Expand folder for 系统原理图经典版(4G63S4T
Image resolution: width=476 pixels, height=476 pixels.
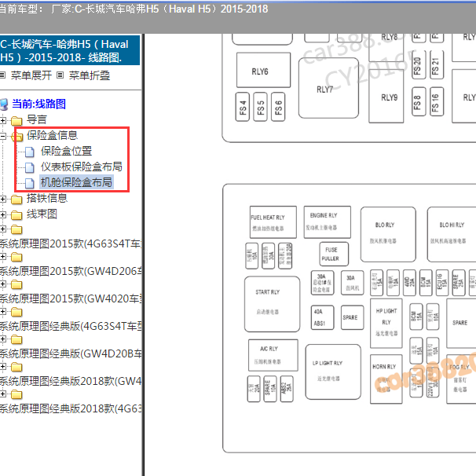click(x=2, y=312)
